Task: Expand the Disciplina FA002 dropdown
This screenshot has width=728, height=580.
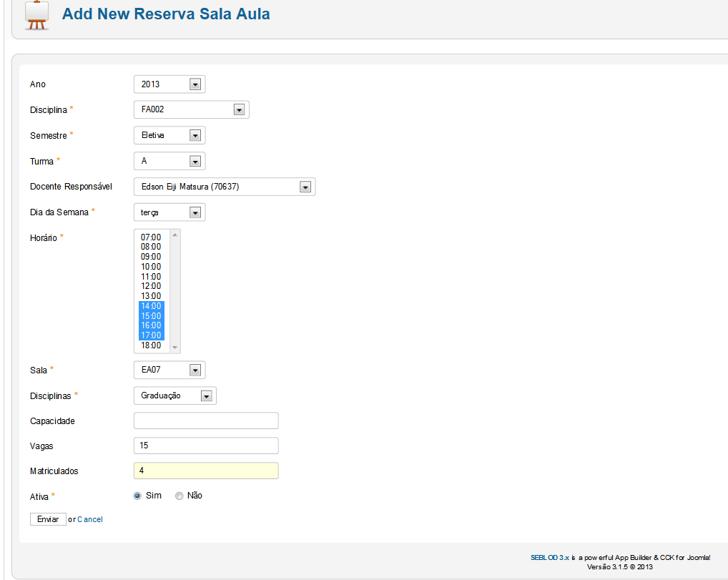Action: (x=191, y=110)
